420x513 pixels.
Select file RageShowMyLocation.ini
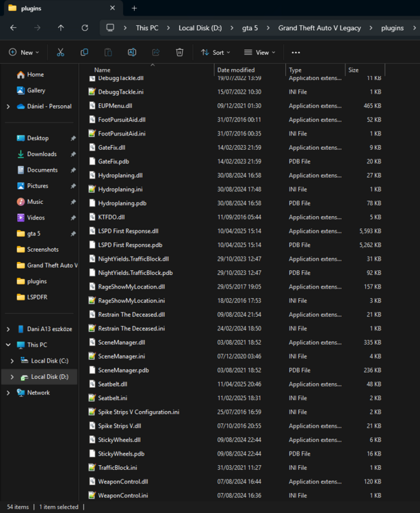[x=131, y=301]
